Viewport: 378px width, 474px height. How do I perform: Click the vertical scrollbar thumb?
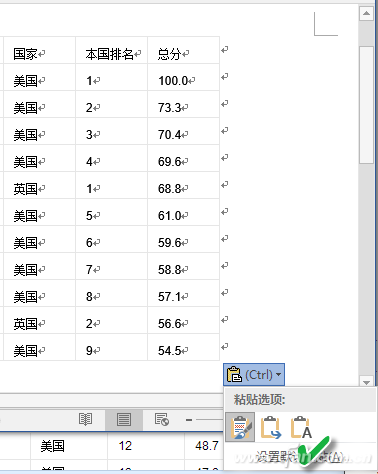(366, 105)
